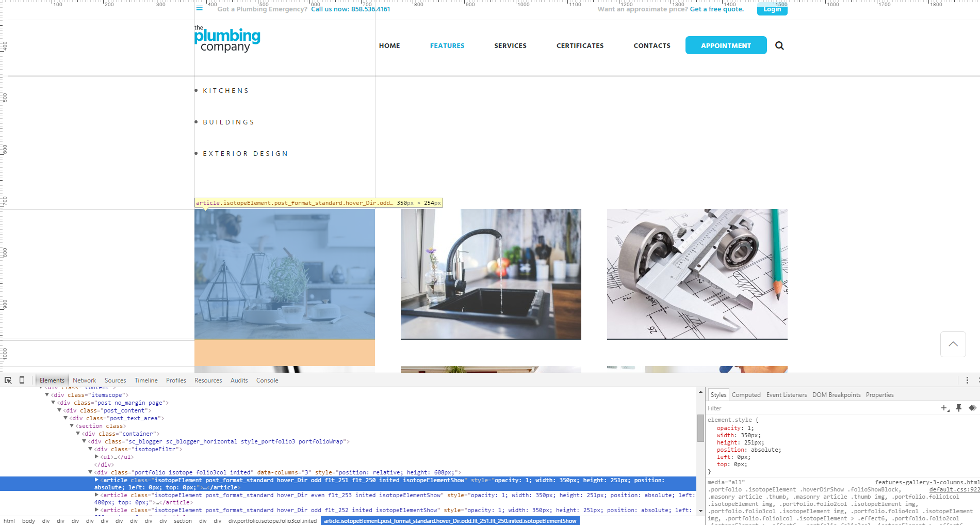This screenshot has height=525, width=980.
Task: Select the faucet and sink thumbnail
Action: click(x=491, y=274)
